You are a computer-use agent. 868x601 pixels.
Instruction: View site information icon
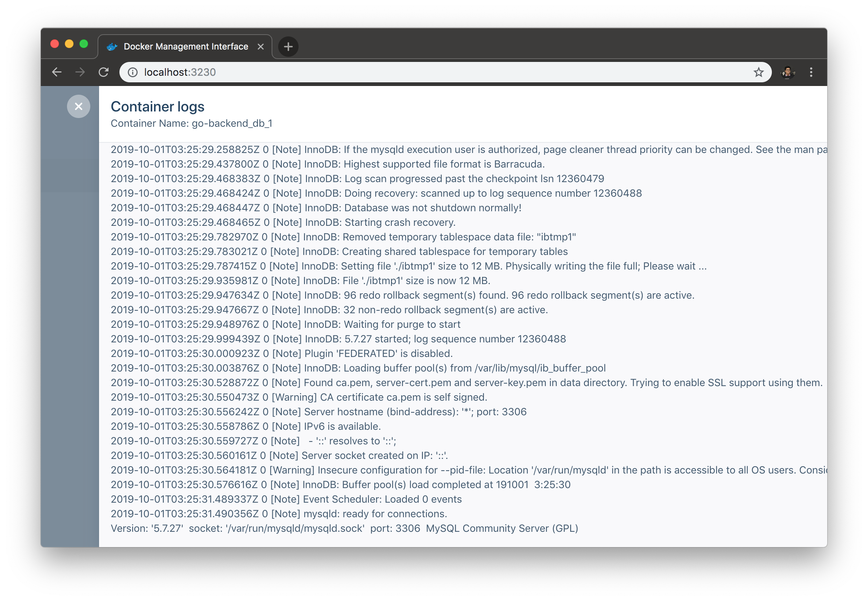(133, 72)
